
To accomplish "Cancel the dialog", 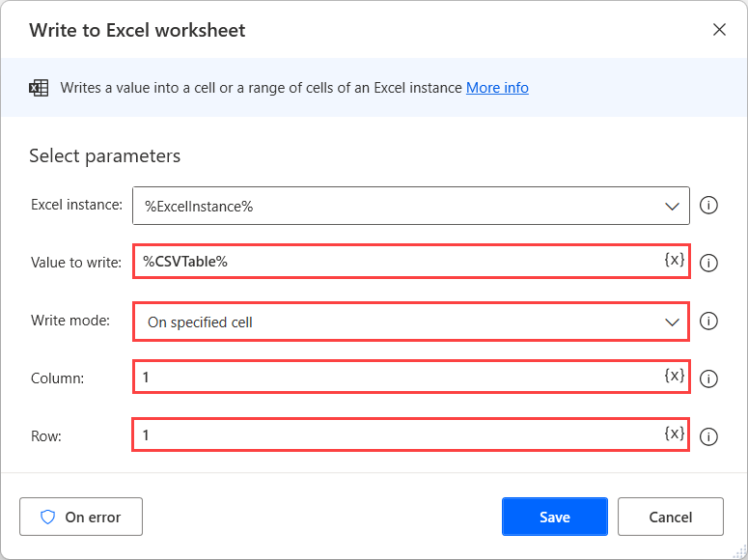I will [x=670, y=517].
